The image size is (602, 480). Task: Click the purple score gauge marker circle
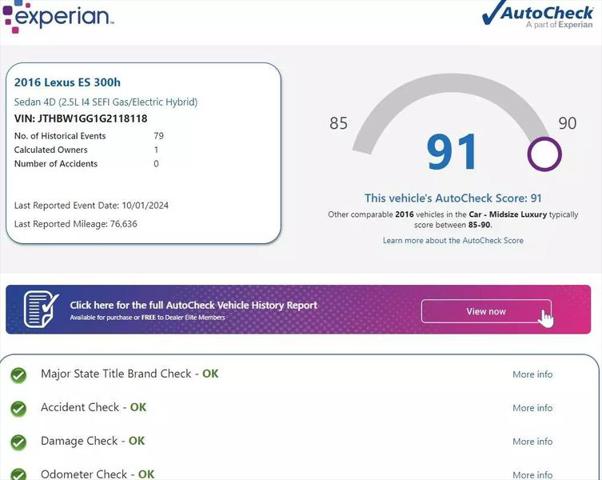(x=544, y=154)
